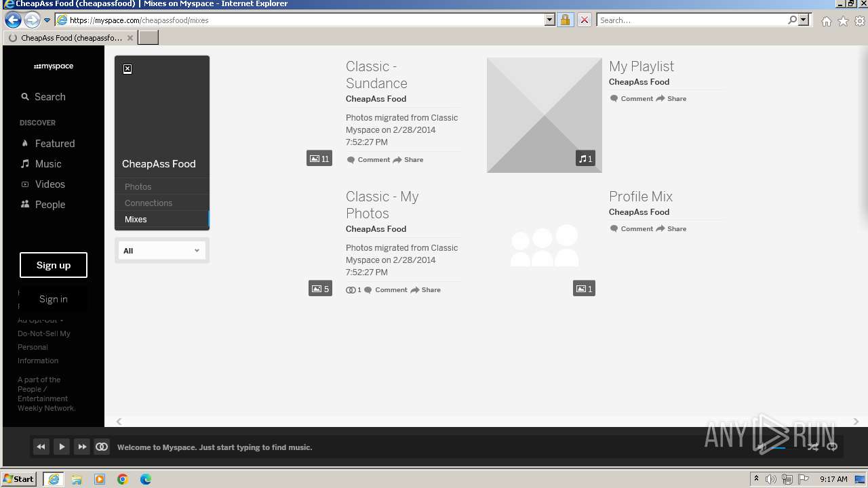This screenshot has width=868, height=488.
Task: Click the Sign up button
Action: click(x=54, y=265)
